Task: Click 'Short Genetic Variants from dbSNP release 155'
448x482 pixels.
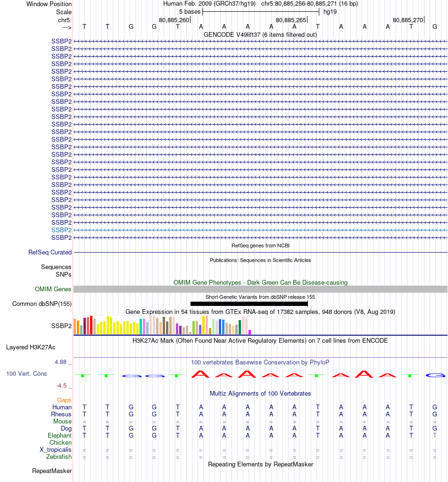Action: tap(260, 297)
